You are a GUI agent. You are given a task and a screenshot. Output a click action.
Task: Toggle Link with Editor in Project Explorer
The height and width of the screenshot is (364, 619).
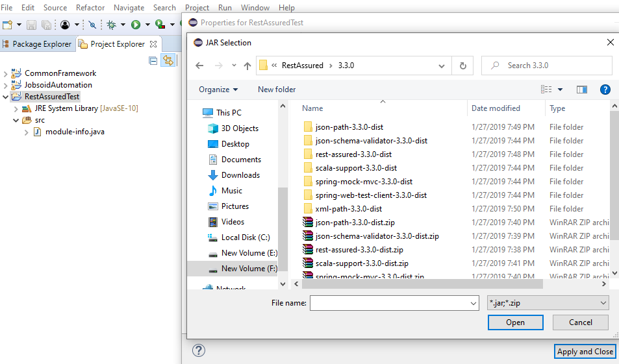click(168, 60)
